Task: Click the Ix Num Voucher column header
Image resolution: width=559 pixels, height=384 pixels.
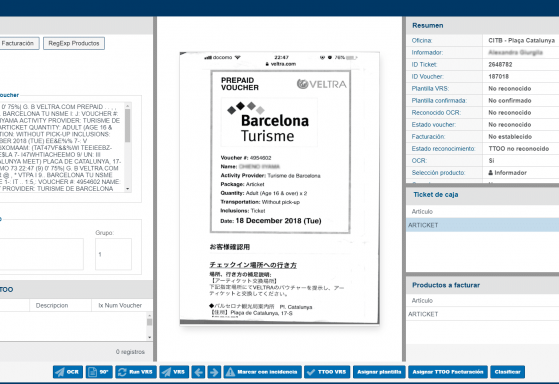Action: (x=120, y=305)
